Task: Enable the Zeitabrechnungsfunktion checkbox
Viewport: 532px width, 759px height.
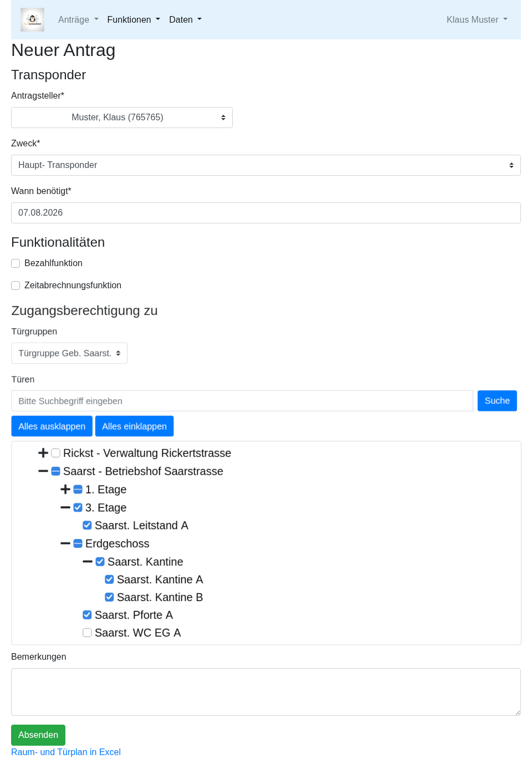Action: pyautogui.click(x=16, y=286)
